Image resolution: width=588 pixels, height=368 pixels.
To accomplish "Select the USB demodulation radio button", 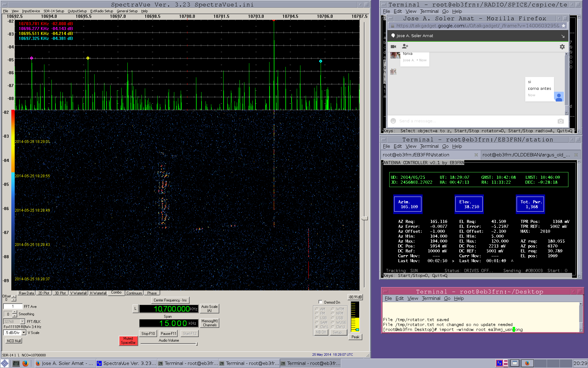I will [x=333, y=318].
